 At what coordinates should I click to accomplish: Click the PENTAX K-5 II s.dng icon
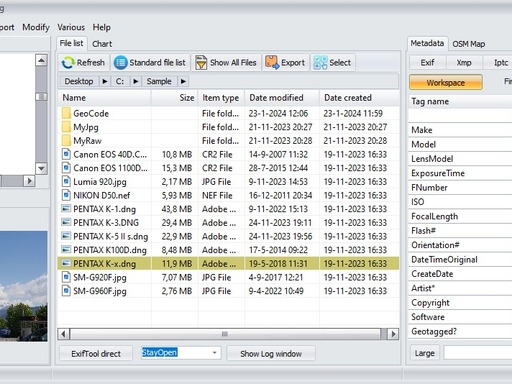tap(66, 236)
